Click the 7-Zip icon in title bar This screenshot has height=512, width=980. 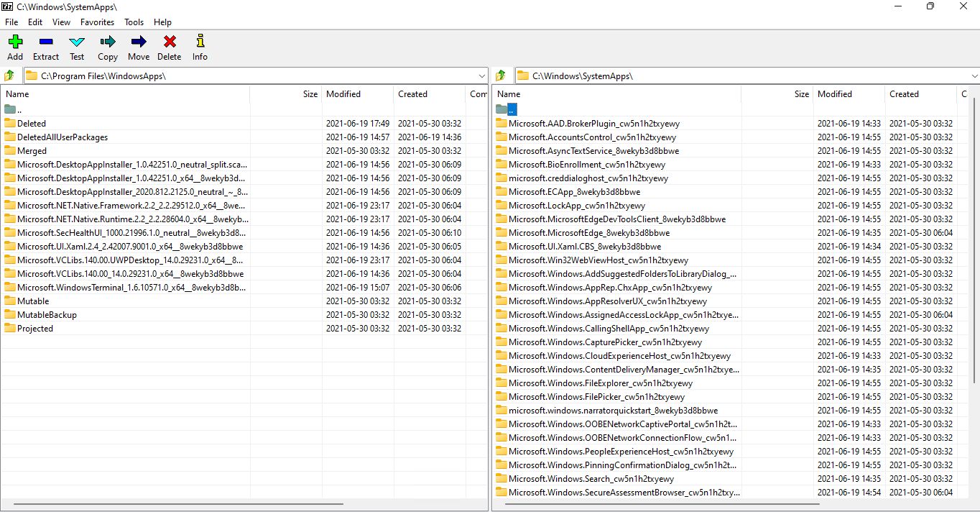8,6
